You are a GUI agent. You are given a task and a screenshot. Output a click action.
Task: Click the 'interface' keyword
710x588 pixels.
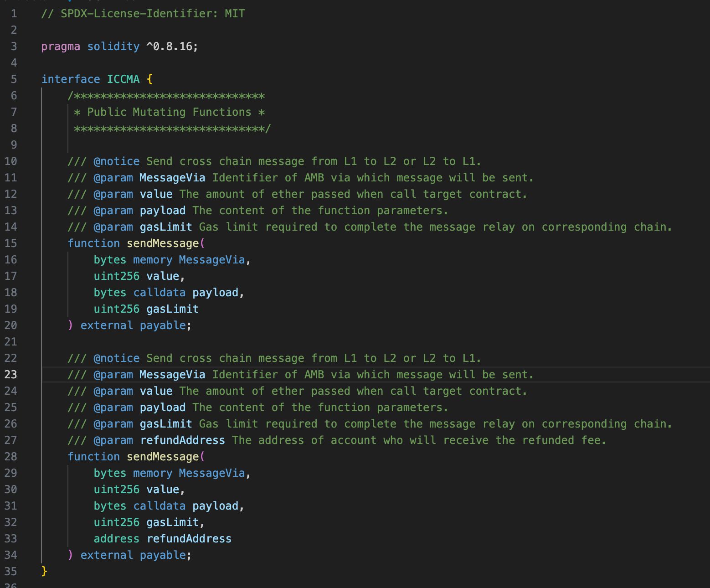[x=71, y=79]
